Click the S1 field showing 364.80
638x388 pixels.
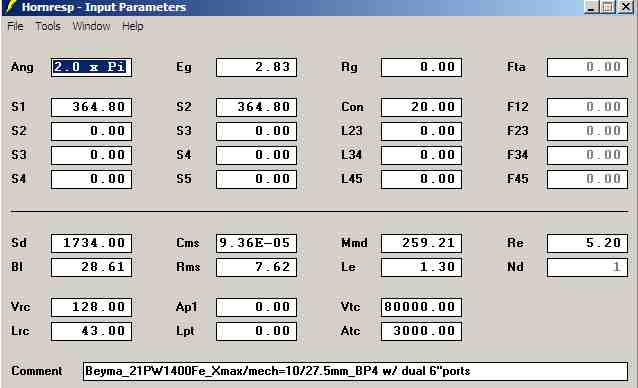92,107
